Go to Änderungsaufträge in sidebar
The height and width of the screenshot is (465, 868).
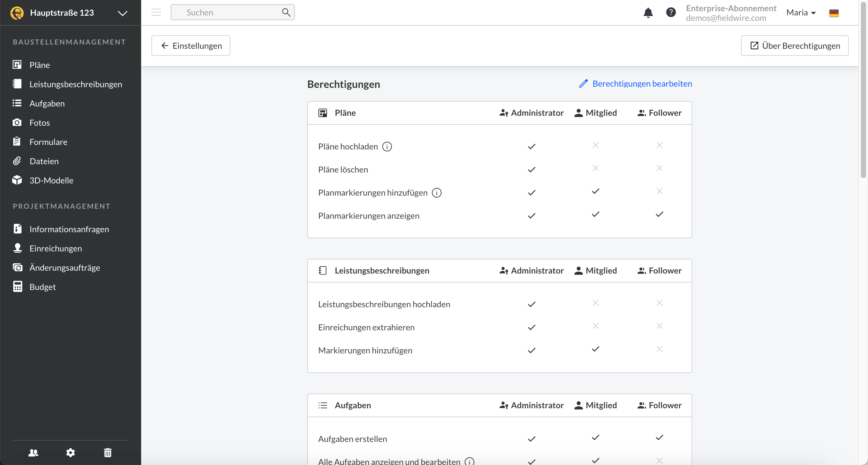[65, 267]
